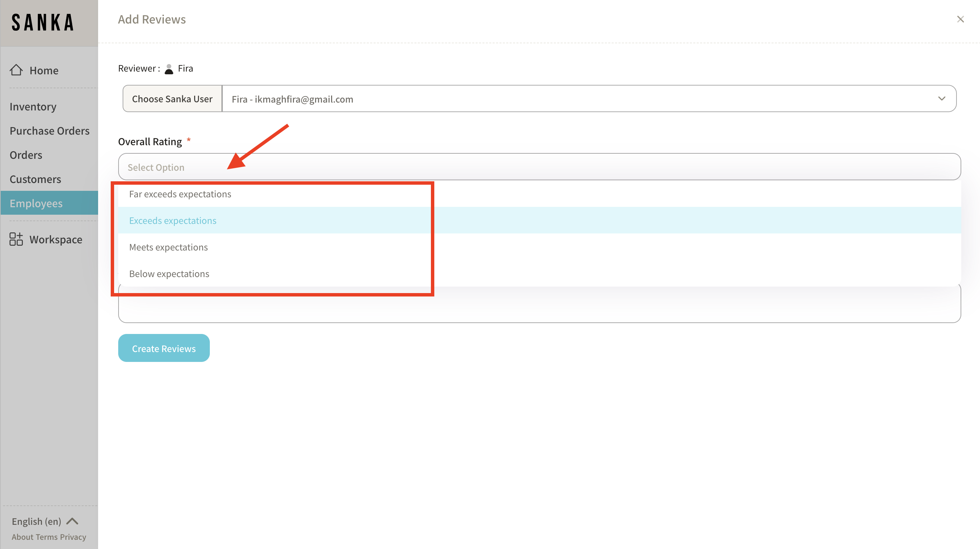Close the Add Reviews panel
This screenshot has height=549, width=980.
coord(960,19)
